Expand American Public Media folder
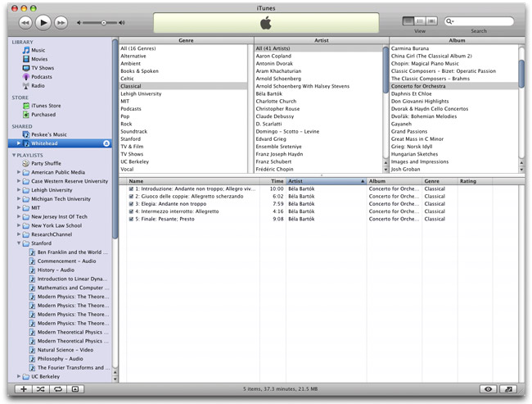 point(19,172)
